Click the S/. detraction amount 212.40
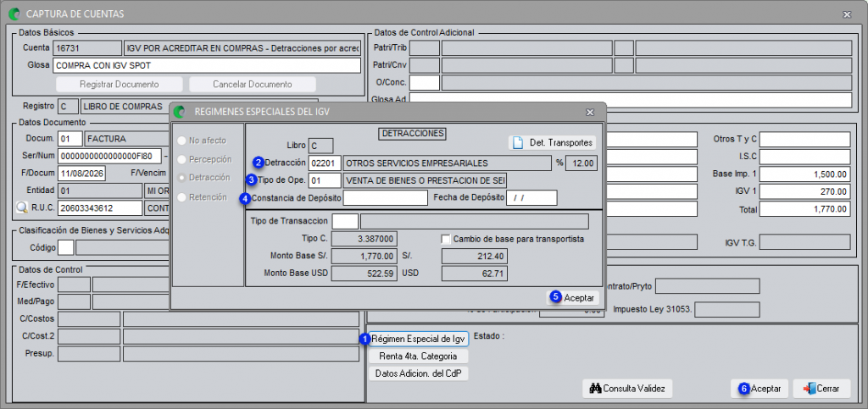The width and height of the screenshot is (868, 409). pyautogui.click(x=475, y=257)
